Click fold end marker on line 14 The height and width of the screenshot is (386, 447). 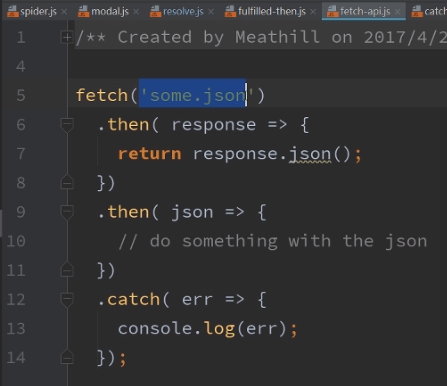click(67, 357)
